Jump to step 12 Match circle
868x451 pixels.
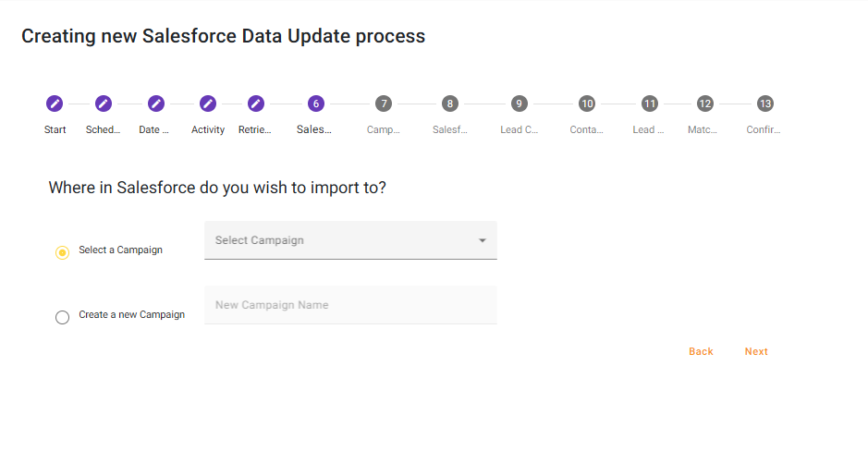point(705,104)
